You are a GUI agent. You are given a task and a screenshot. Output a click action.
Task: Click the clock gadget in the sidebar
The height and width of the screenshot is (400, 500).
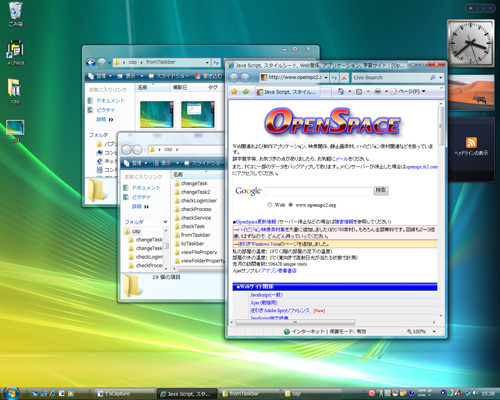(470, 43)
